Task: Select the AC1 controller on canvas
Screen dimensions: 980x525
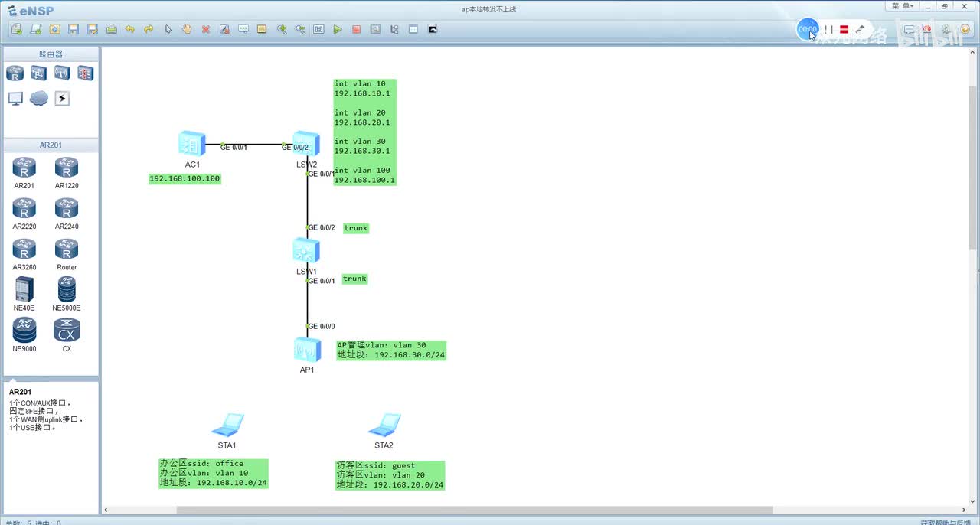Action: click(192, 144)
